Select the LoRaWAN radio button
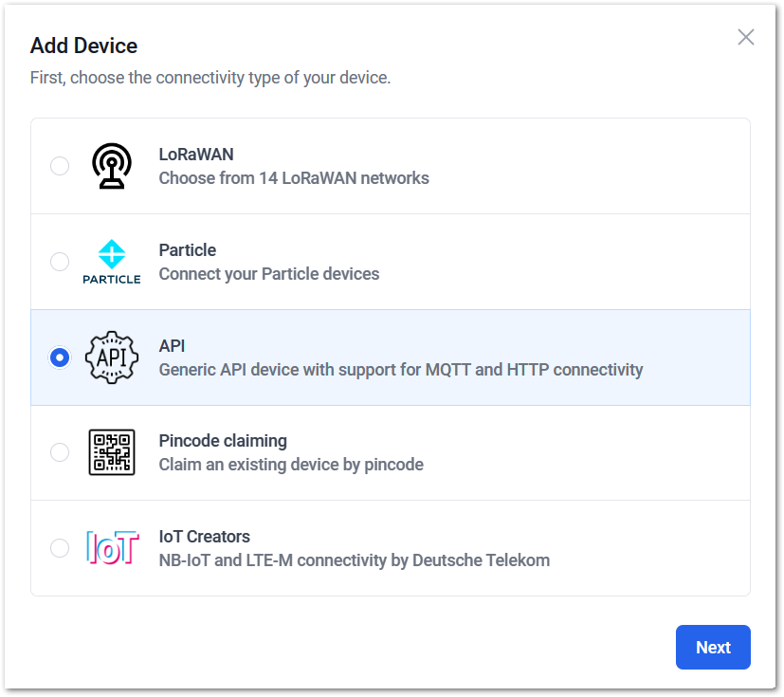The image size is (784, 697). pos(60,166)
